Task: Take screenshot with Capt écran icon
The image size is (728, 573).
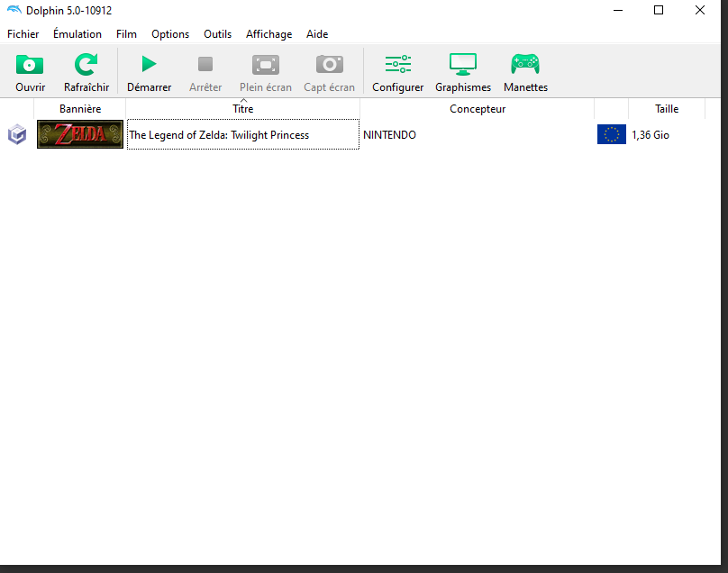Action: pyautogui.click(x=329, y=65)
